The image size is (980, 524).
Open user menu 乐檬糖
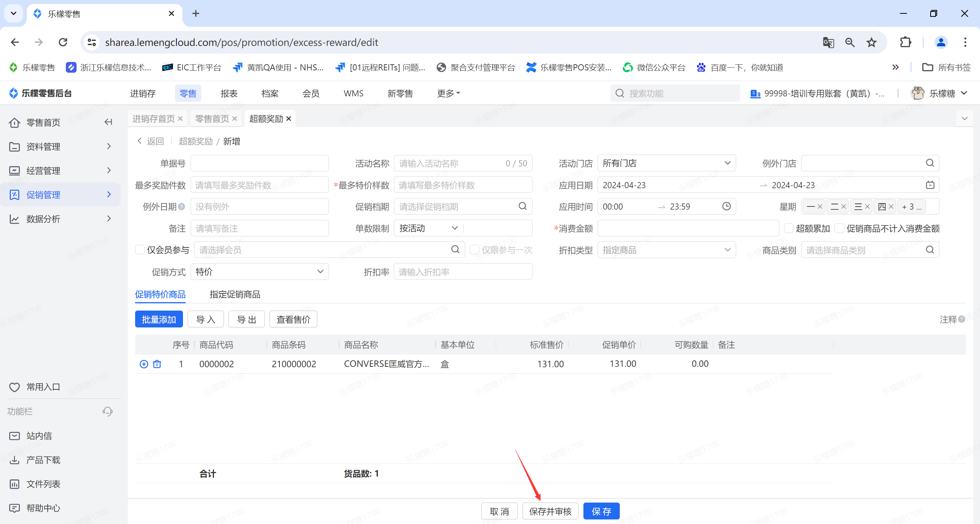click(939, 94)
